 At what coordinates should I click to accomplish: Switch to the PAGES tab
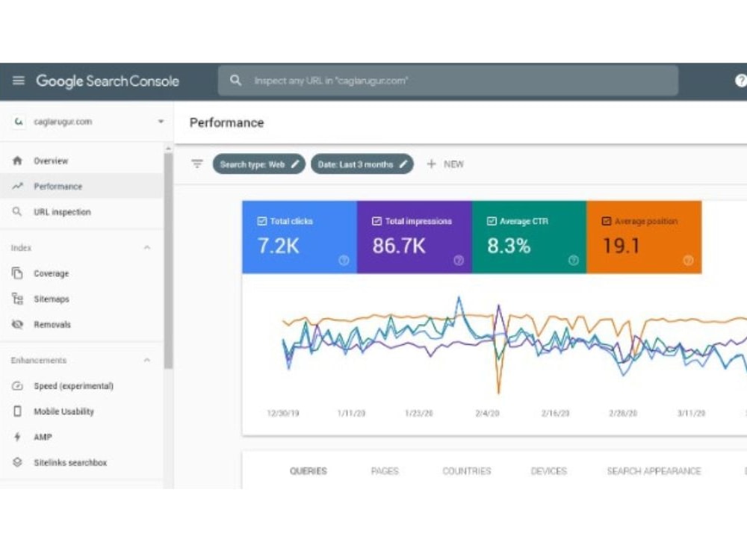[x=385, y=471]
